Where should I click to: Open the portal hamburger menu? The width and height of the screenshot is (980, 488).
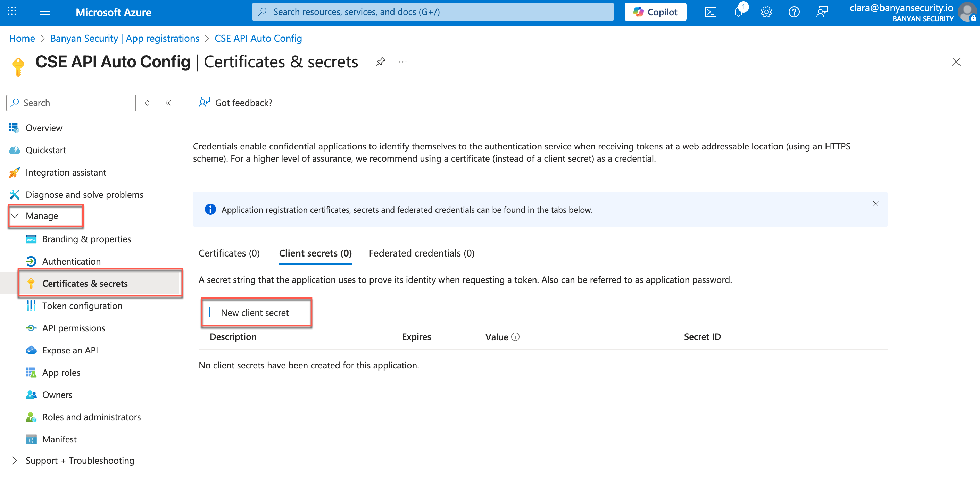(45, 12)
